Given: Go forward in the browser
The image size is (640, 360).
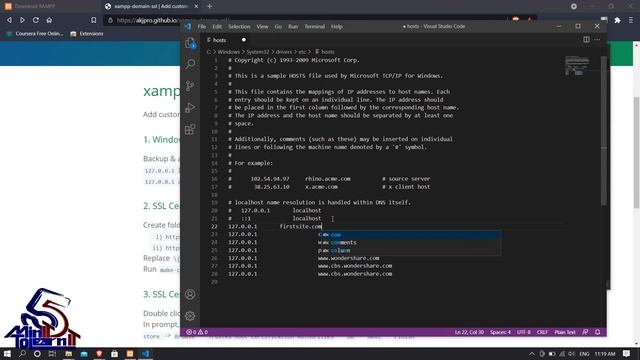Looking at the screenshot, I should pos(22,20).
